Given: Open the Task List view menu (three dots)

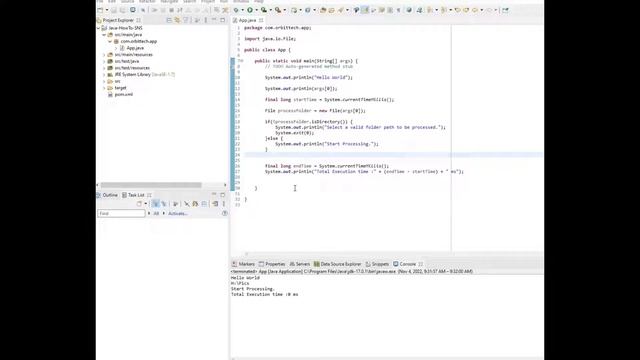Looking at the screenshot, I should click(224, 204).
